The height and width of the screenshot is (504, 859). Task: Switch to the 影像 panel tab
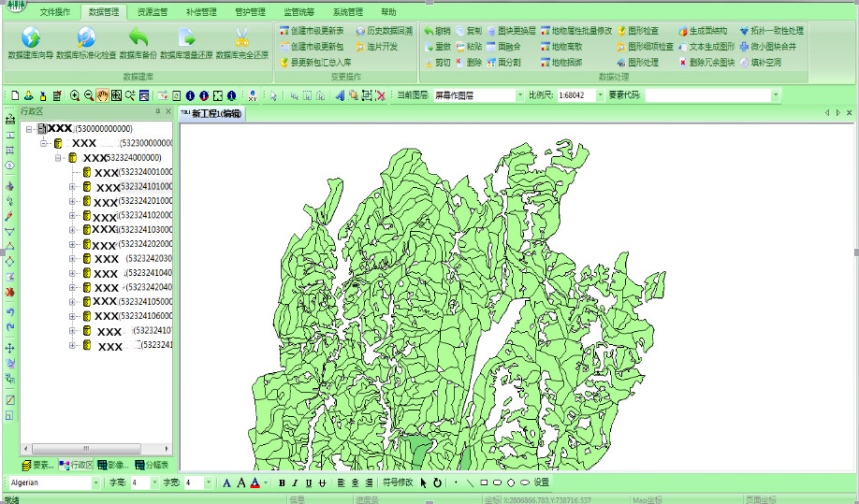pyautogui.click(x=113, y=465)
